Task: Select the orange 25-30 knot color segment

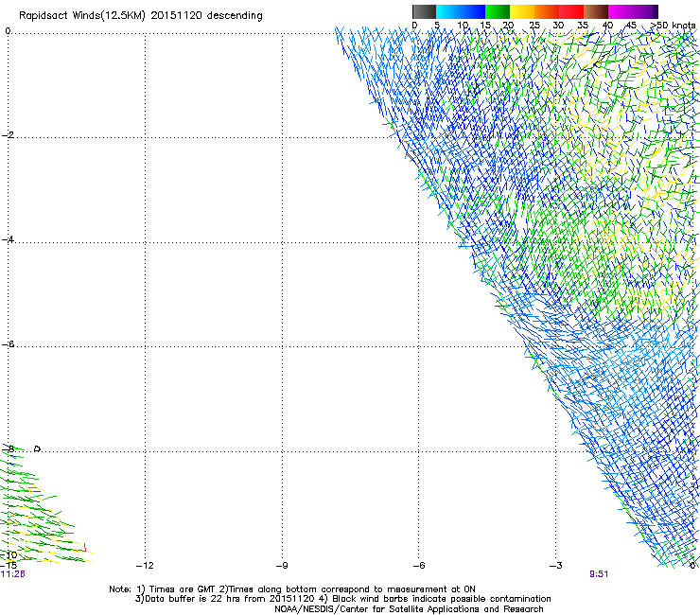Action: point(547,11)
